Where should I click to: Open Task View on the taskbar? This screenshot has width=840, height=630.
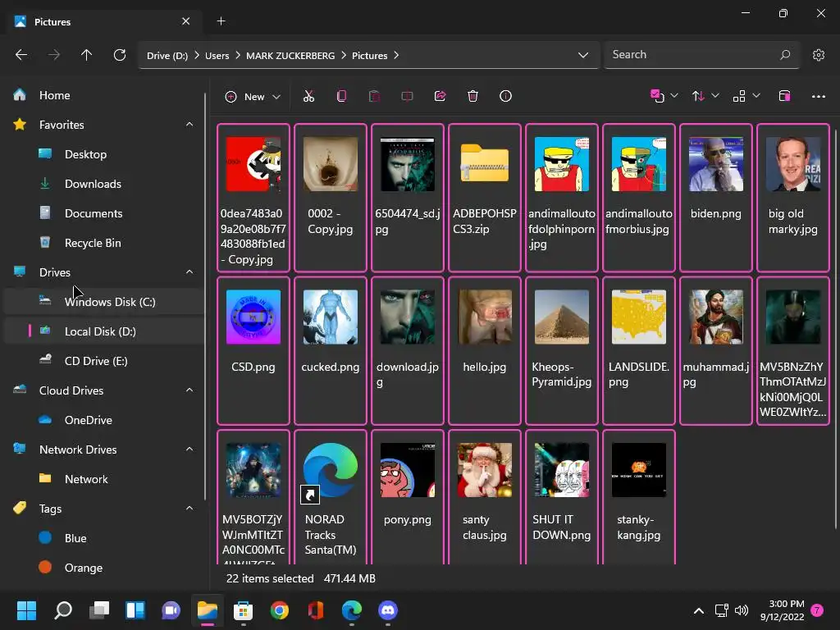click(99, 610)
